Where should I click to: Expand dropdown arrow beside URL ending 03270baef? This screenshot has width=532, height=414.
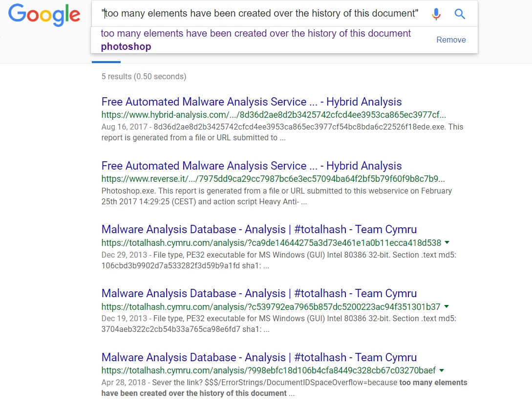click(x=442, y=370)
